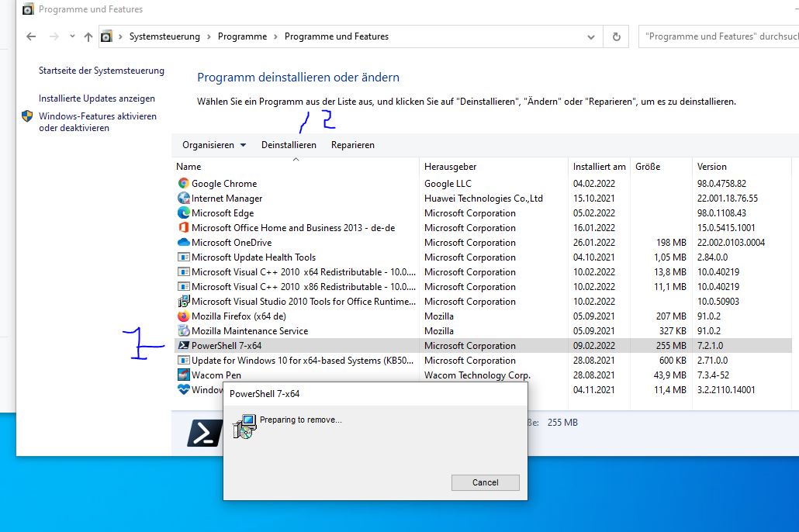Click the installer icon in the PowerShell dialog
Image resolution: width=799 pixels, height=532 pixels.
coord(244,427)
